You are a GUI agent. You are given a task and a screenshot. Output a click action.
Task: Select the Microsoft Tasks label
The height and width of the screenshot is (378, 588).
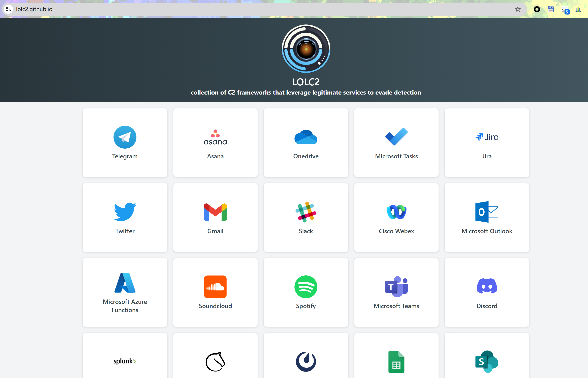(396, 156)
